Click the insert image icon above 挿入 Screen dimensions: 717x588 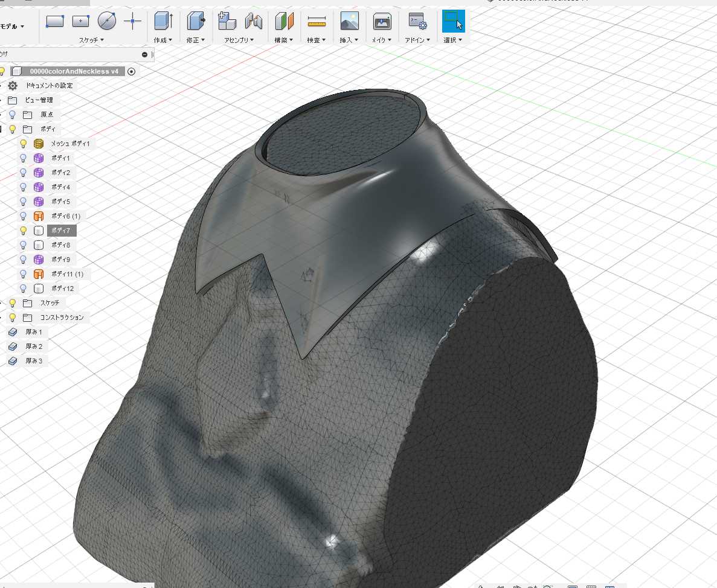click(349, 21)
